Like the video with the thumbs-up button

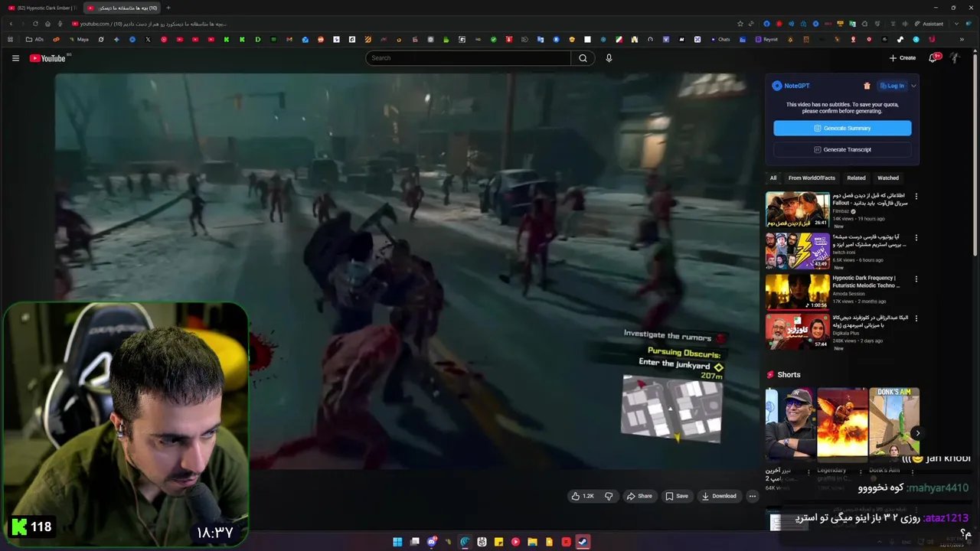point(583,496)
